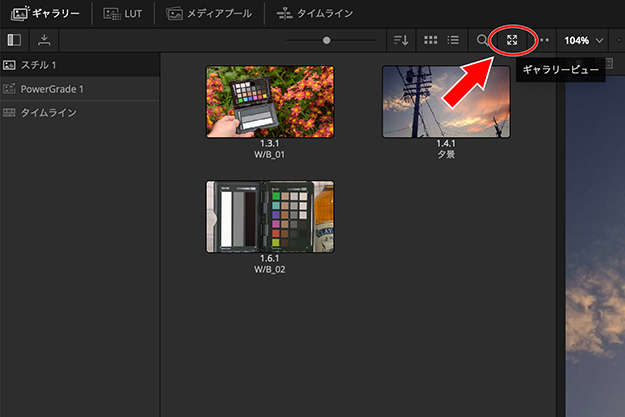Select still thumbnail 1.6.1 W/B_02
This screenshot has width=625, height=417.
point(270,216)
